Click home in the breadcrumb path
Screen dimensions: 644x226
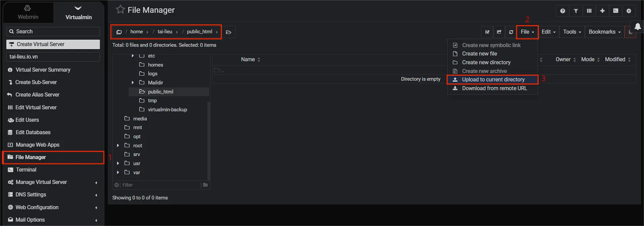pos(137,32)
